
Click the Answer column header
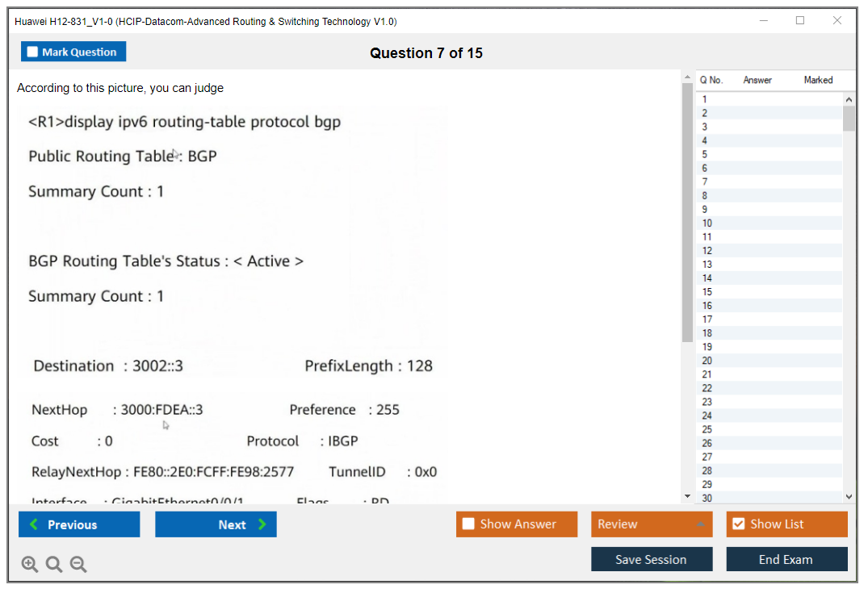coord(757,80)
